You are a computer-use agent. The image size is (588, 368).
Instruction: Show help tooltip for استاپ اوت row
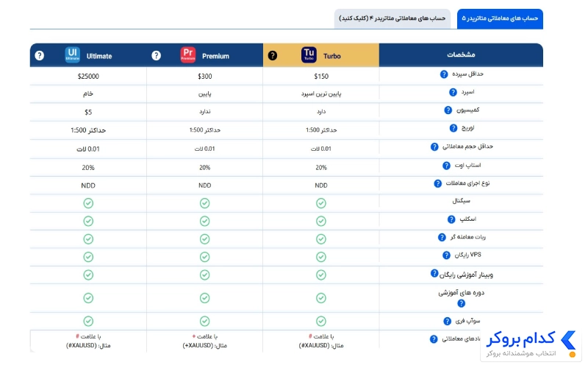coord(446,166)
